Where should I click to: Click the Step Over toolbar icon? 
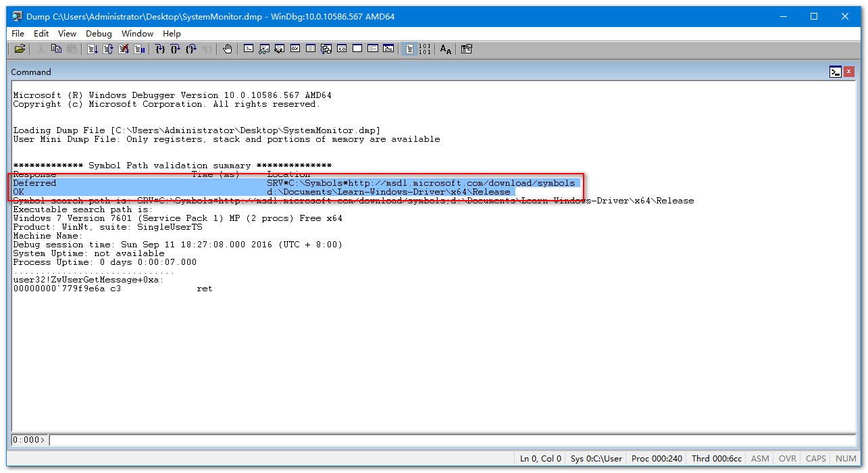[x=176, y=49]
